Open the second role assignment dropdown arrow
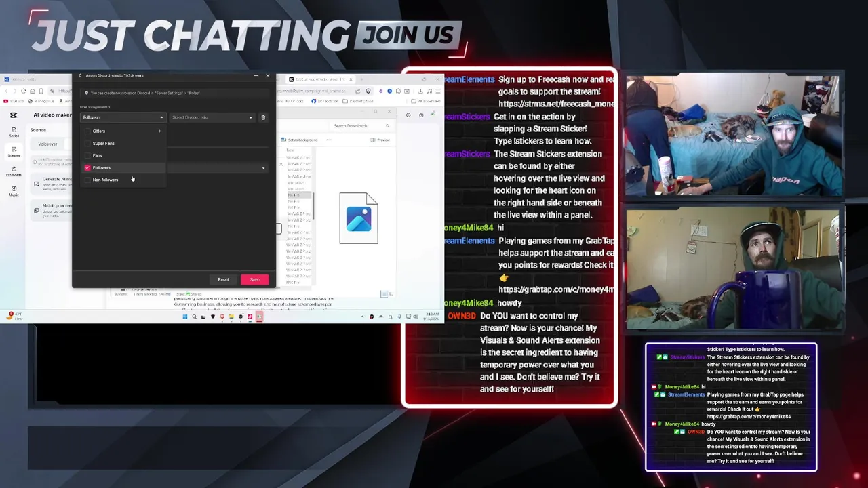The height and width of the screenshot is (488, 868). point(263,168)
